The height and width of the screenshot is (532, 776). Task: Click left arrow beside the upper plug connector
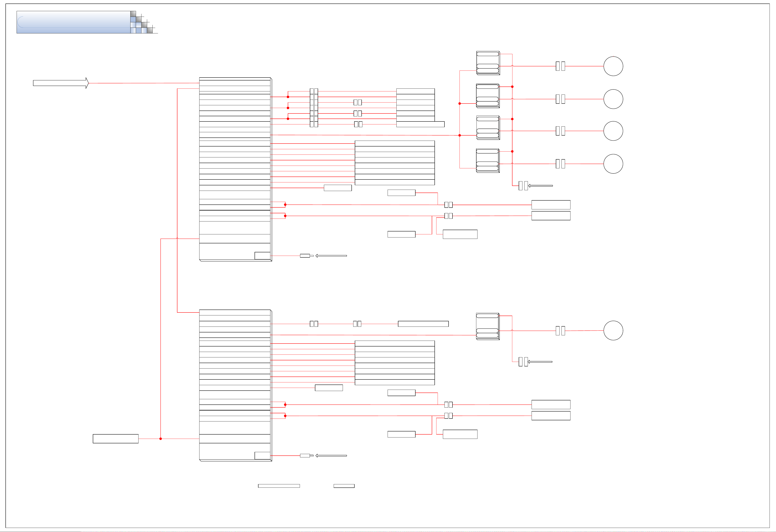331,256
